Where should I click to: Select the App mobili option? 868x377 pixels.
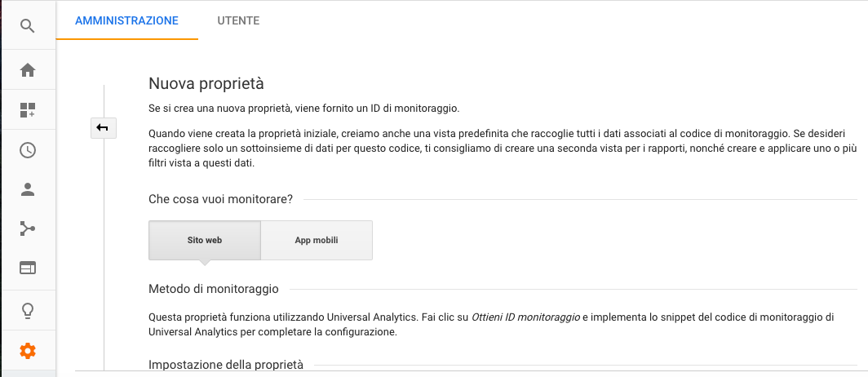click(317, 241)
